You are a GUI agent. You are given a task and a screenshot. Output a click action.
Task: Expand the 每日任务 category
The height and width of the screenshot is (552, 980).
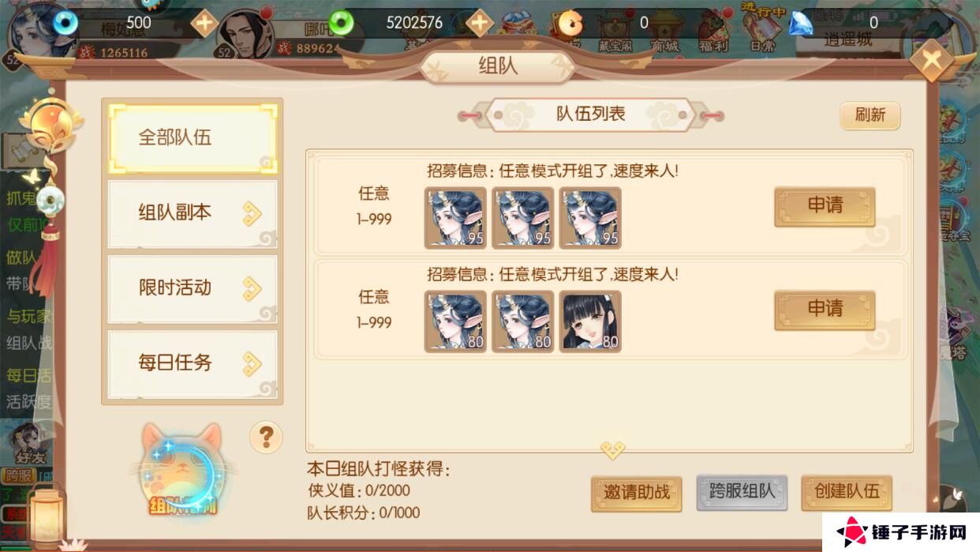(193, 362)
